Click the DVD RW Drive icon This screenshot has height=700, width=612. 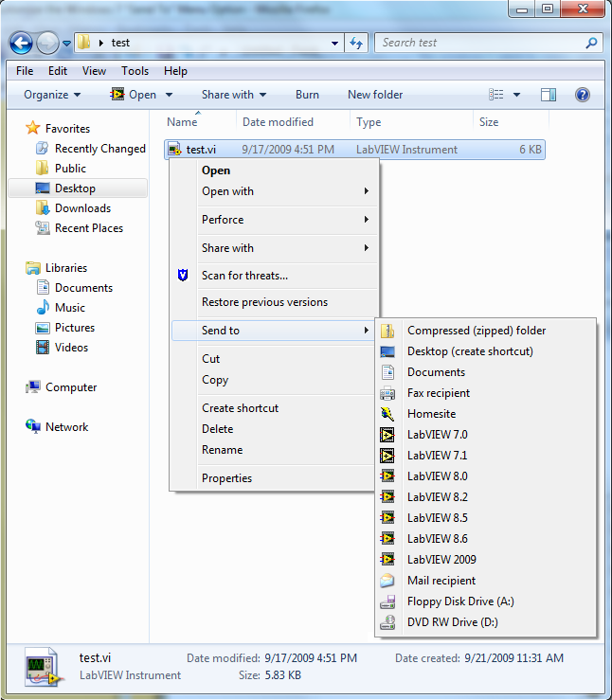pyautogui.click(x=387, y=622)
